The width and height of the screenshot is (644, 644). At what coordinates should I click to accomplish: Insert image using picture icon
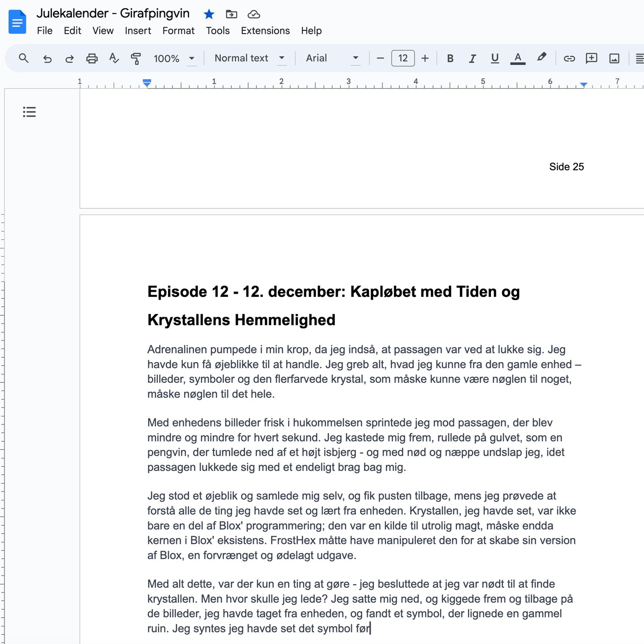point(614,59)
